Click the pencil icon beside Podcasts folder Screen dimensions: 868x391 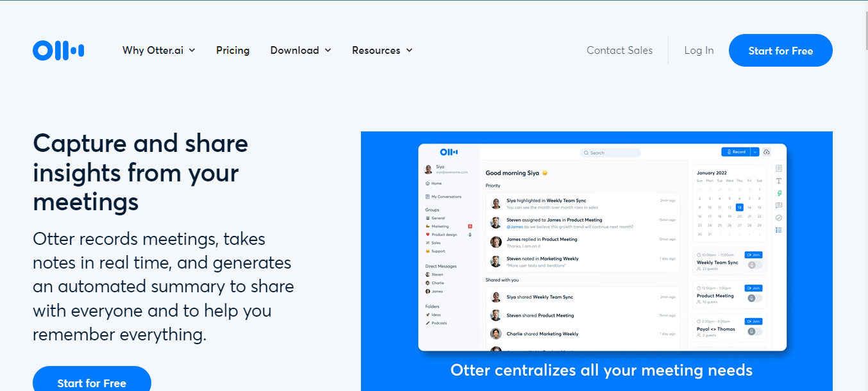(x=428, y=323)
